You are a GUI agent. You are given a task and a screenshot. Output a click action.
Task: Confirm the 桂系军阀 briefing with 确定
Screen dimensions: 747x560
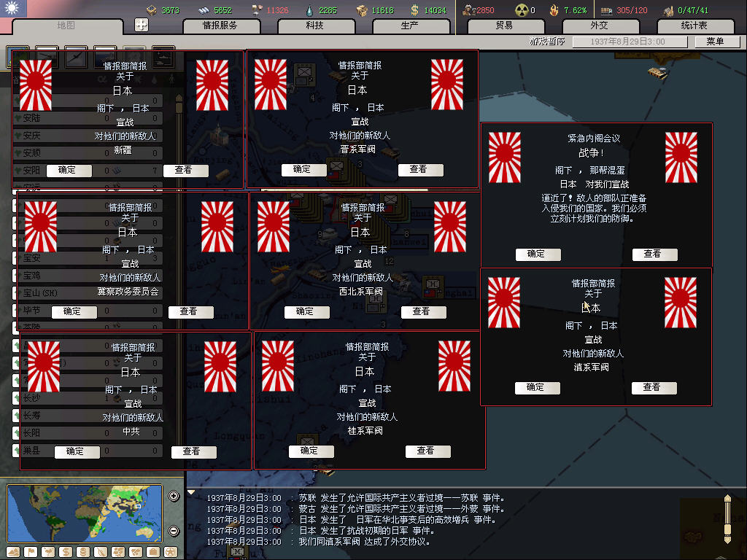tap(309, 451)
